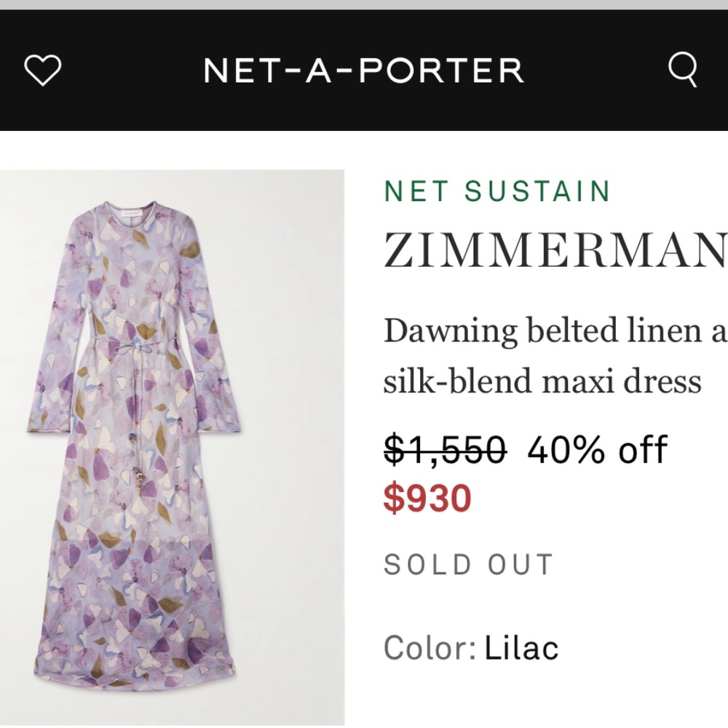Click the search magnifier icon

pyautogui.click(x=683, y=71)
